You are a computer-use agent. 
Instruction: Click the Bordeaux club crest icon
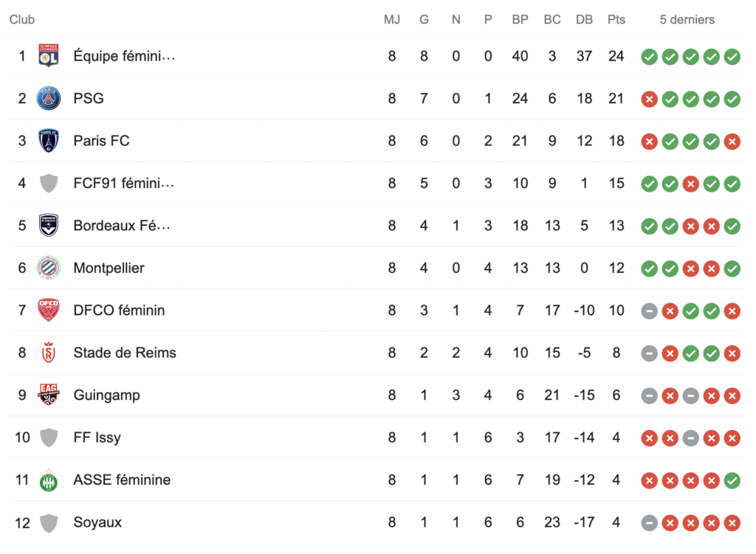tap(49, 226)
